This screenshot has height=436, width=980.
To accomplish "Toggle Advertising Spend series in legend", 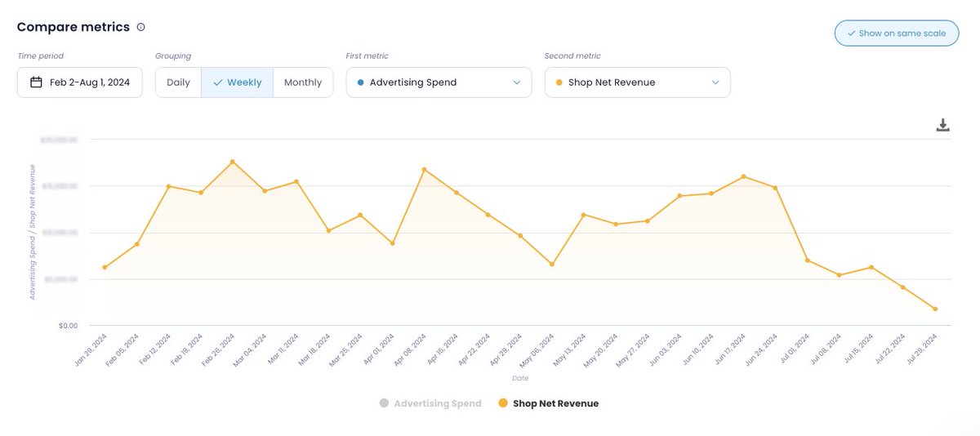I will 430,403.
